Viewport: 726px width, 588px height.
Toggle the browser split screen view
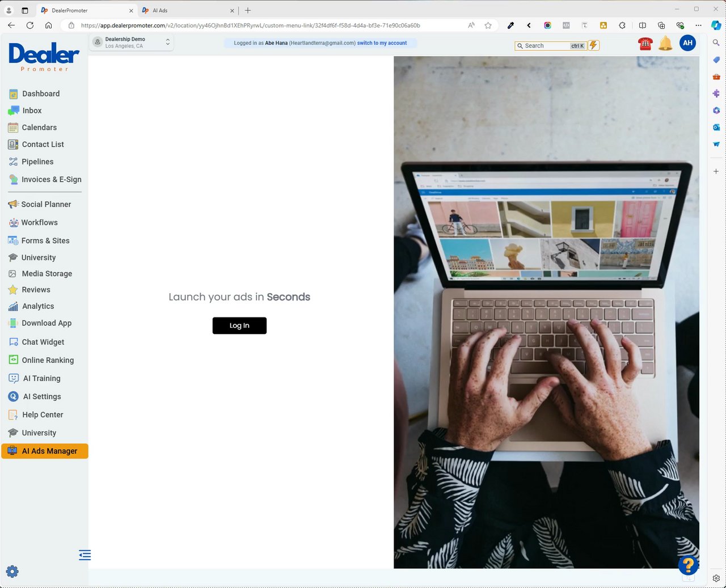(x=642, y=26)
